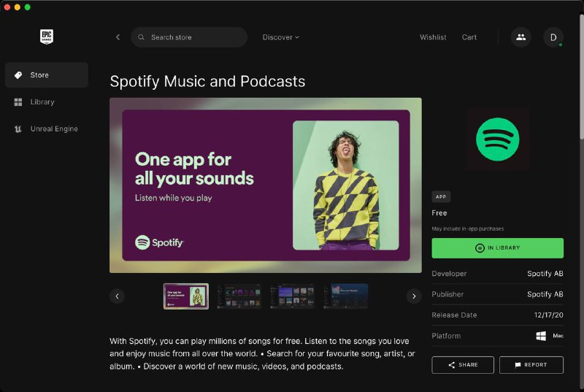Click the Mac platform label
This screenshot has width=584, height=392.
click(558, 336)
